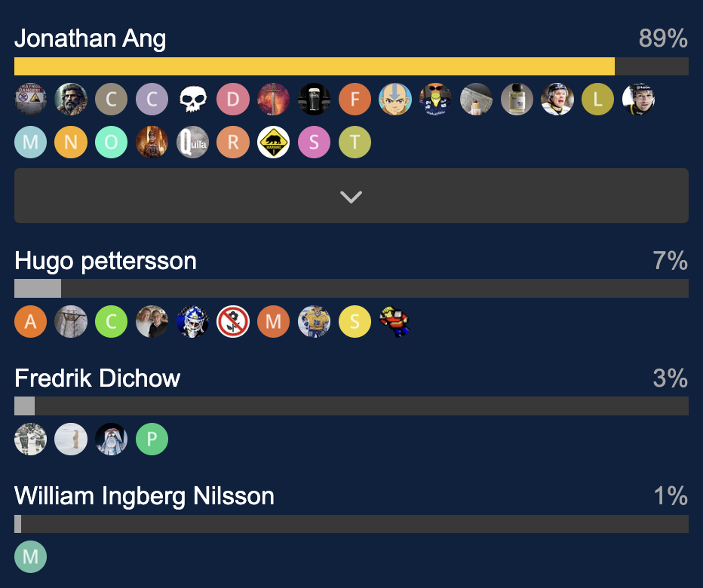Click the Fredrik Dichow option label
703x588 pixels.
click(x=97, y=378)
